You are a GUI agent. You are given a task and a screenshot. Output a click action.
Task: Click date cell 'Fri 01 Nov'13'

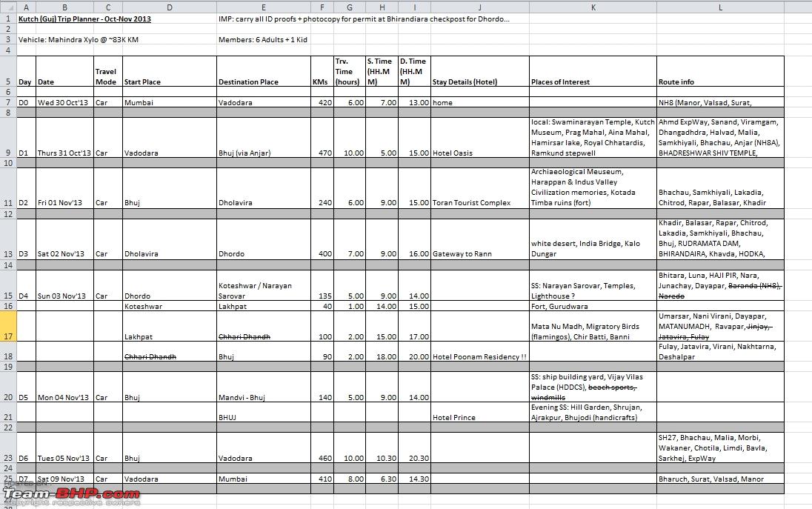coord(64,188)
